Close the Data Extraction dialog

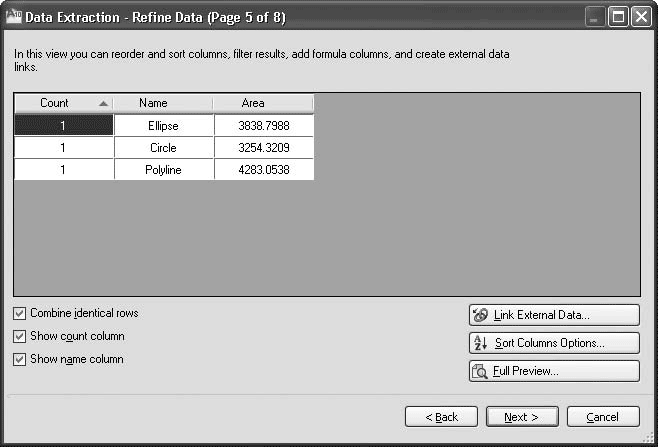point(642,17)
